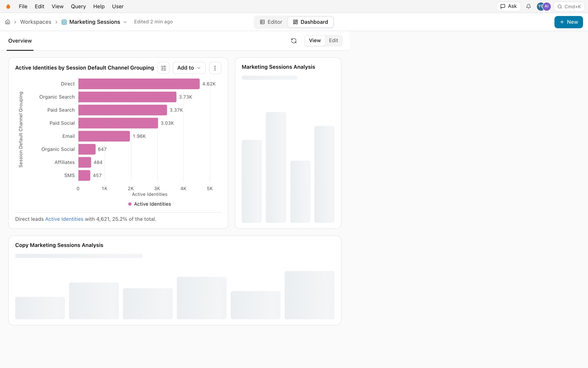Go to home via house icon
This screenshot has width=588, height=368.
(8, 22)
